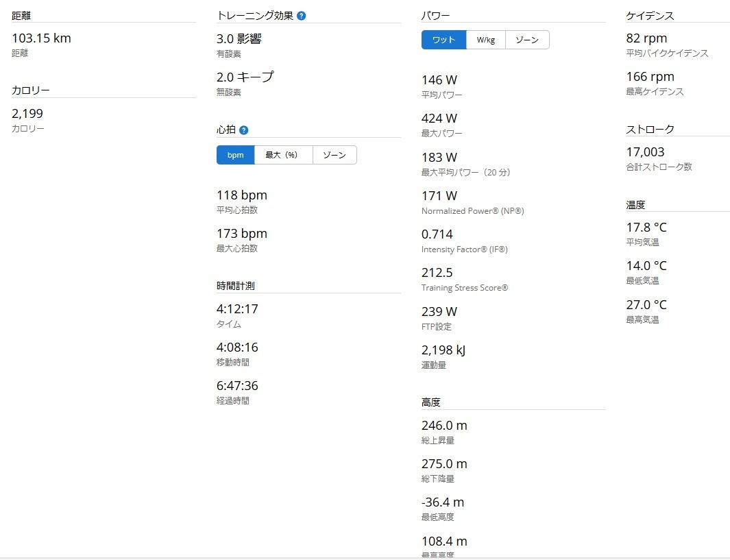Select the ワット power tab
This screenshot has height=560, width=730.
(x=443, y=40)
